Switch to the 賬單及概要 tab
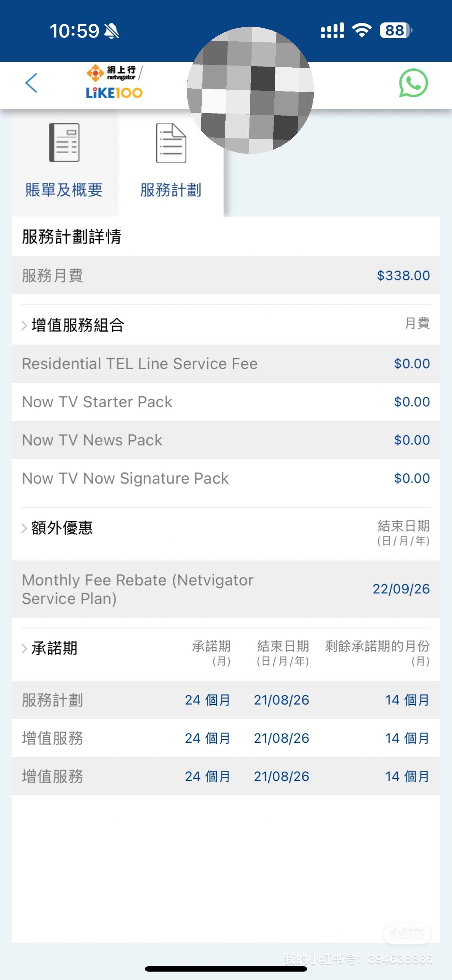The image size is (452, 980). click(x=64, y=190)
